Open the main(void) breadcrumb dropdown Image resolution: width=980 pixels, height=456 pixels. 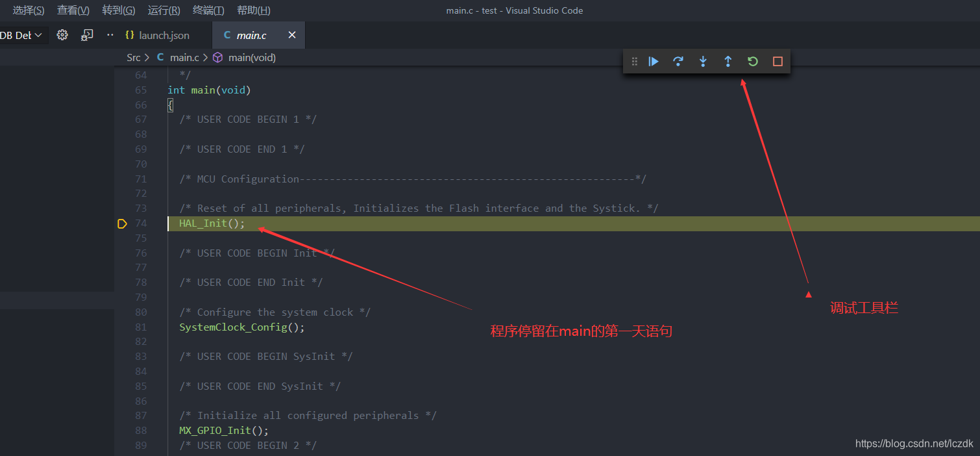click(x=251, y=57)
